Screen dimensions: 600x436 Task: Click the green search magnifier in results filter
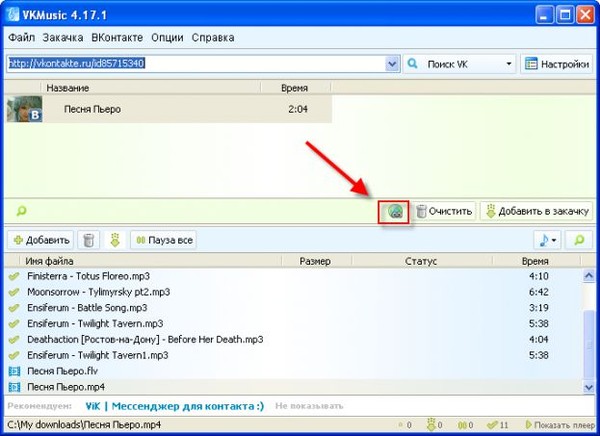(x=21, y=211)
